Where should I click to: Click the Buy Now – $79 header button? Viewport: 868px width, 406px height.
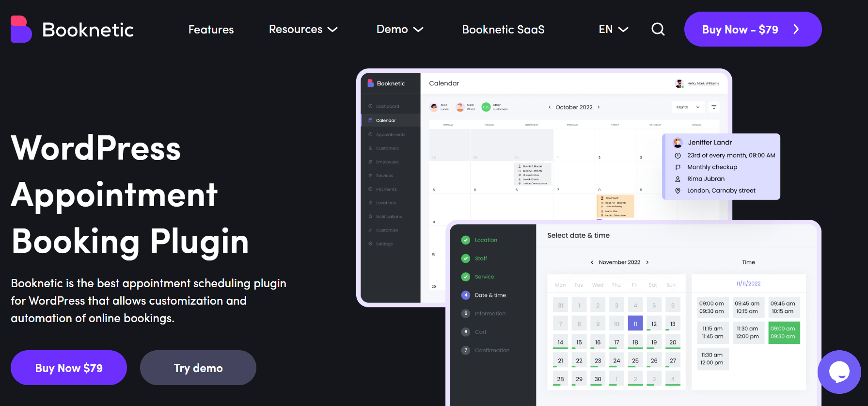point(753,29)
